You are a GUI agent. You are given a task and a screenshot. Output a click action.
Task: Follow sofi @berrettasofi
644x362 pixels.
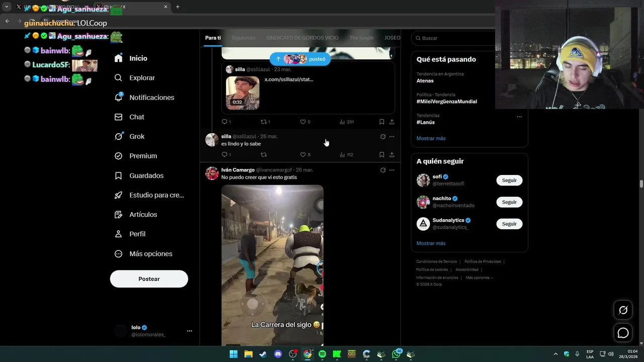(509, 180)
